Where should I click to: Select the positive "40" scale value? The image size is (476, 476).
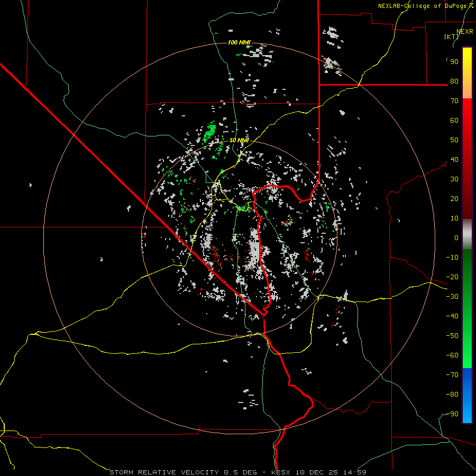[454, 160]
